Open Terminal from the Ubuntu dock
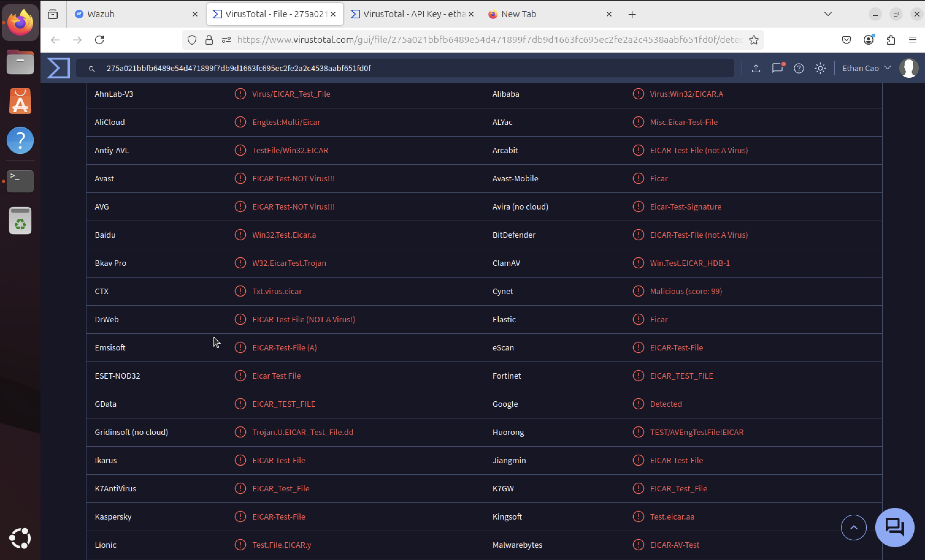Screen dimensions: 925x560 click(x=20, y=181)
